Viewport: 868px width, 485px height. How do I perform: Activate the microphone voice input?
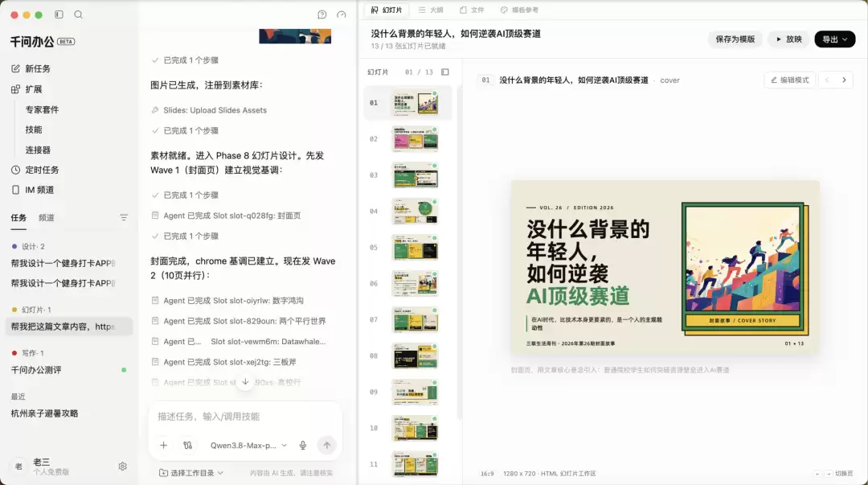pos(303,445)
